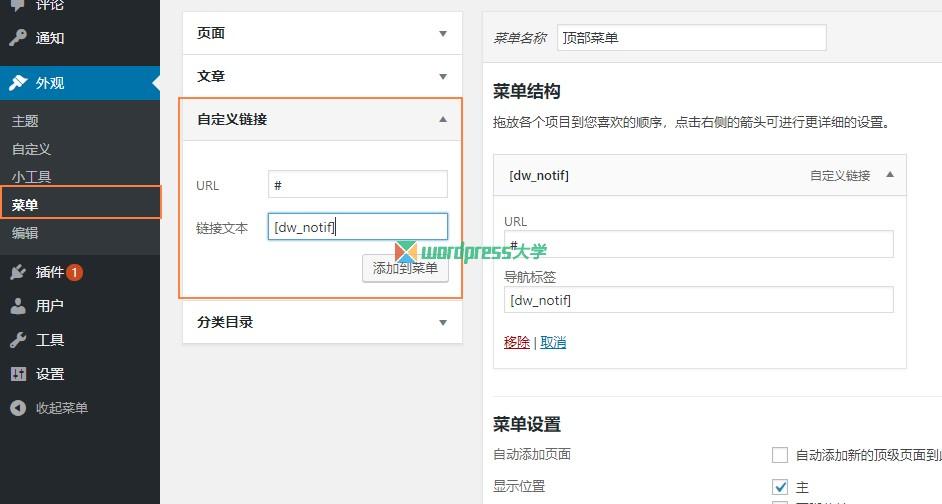Click the sliders icon for 设置
Viewport: 942px width, 504px height.
tap(18, 374)
